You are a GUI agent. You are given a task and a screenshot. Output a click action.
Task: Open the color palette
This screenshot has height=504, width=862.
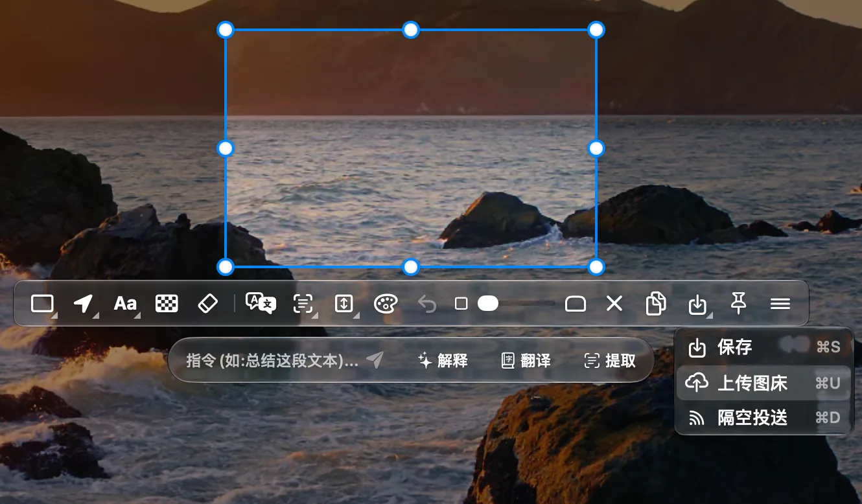[386, 303]
